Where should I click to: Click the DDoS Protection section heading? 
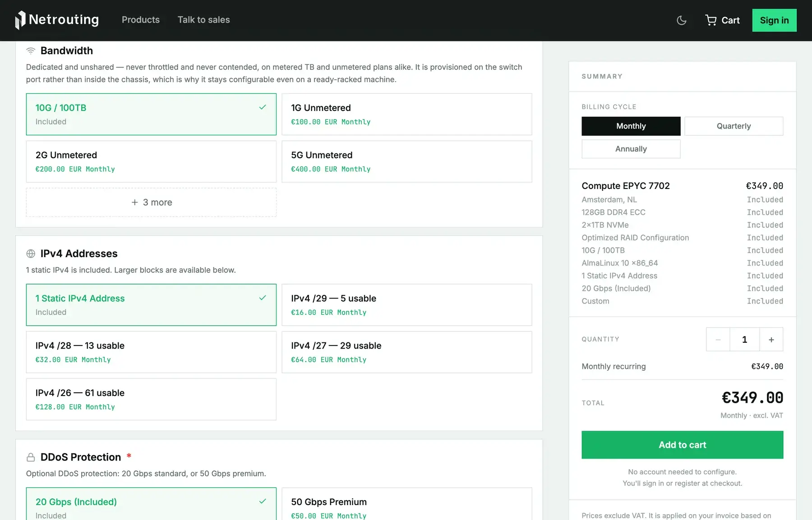point(81,457)
